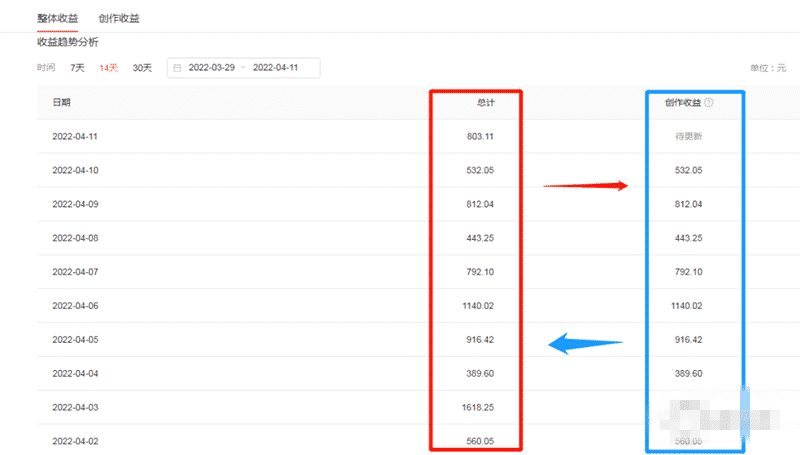Click 812.04 in 创作收益 column
Image resolution: width=800 pixels, height=455 pixels.
[688, 204]
